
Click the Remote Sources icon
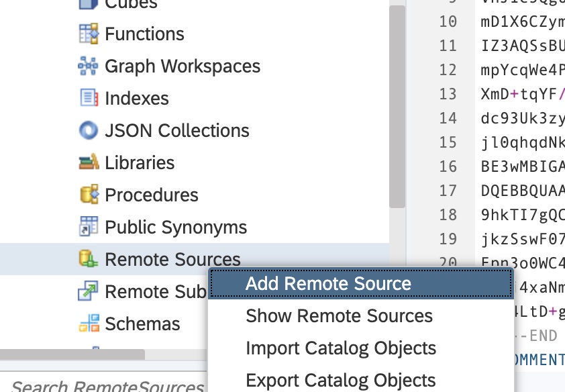tap(89, 259)
